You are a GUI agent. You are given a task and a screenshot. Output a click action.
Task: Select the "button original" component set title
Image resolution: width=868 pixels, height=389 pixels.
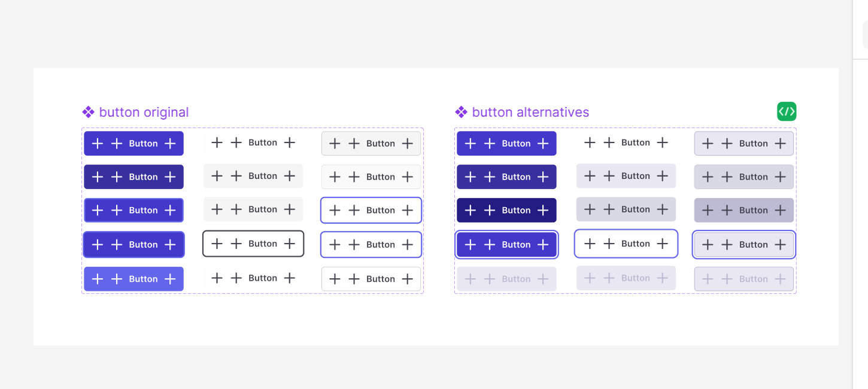[144, 112]
